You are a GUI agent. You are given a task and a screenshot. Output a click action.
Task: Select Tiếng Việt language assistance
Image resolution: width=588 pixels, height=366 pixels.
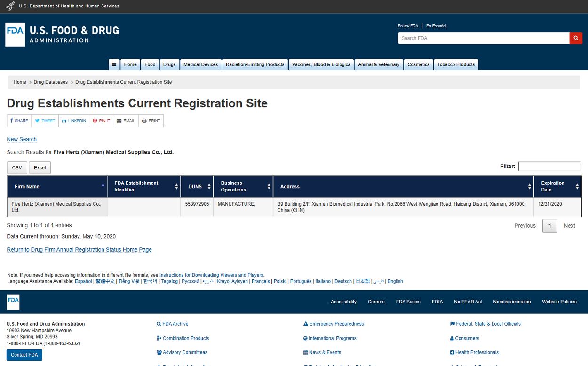pos(129,281)
